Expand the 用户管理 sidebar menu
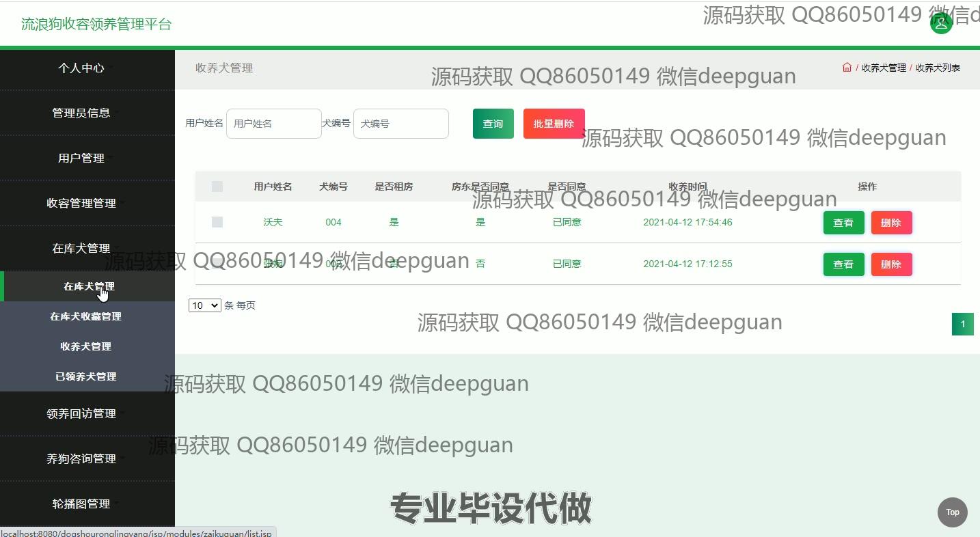 click(x=81, y=158)
